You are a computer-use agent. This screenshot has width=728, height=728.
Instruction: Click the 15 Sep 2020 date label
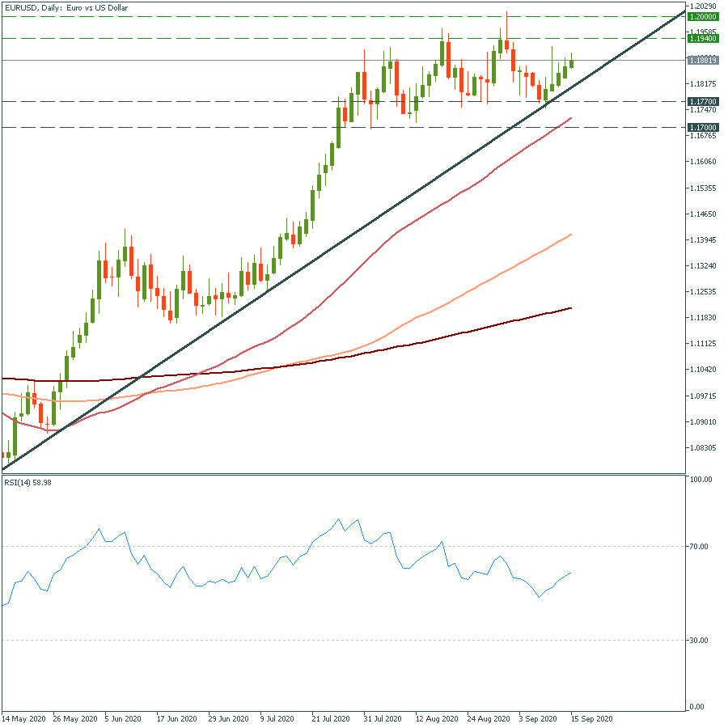tap(591, 718)
